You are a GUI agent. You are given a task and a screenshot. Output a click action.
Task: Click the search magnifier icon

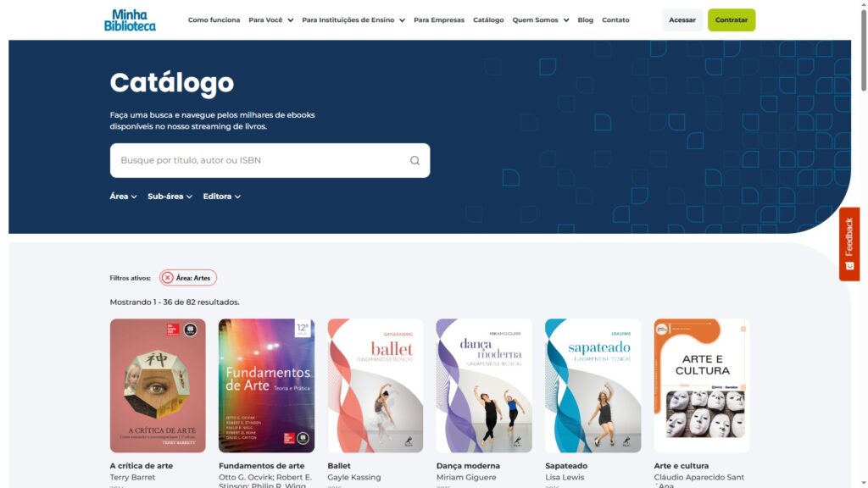pyautogui.click(x=415, y=160)
